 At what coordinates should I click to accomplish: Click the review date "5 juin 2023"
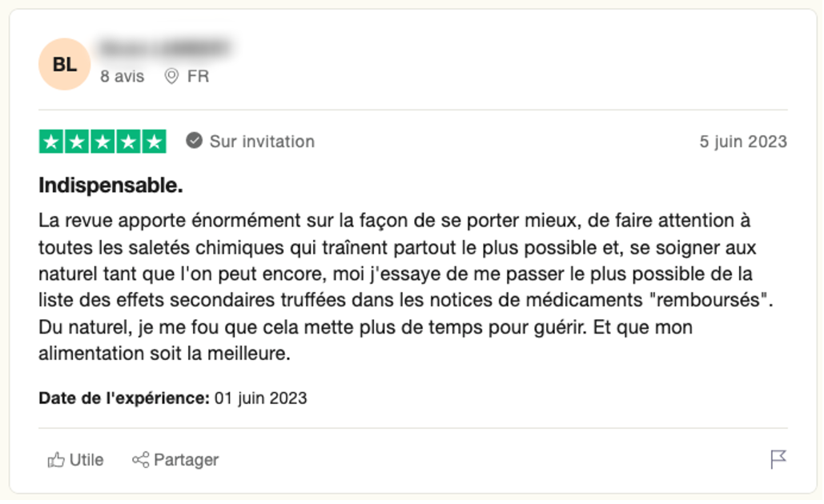(x=743, y=142)
